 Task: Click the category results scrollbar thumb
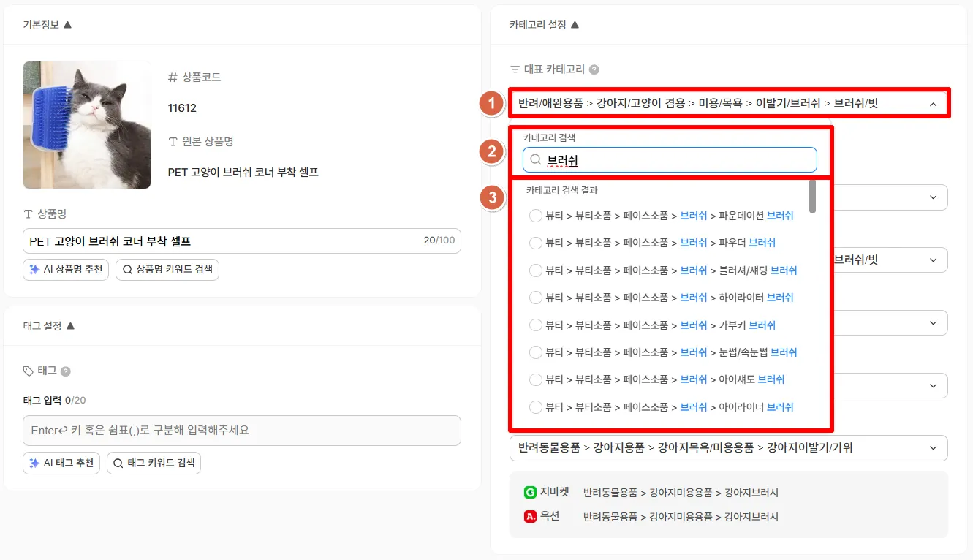point(813,196)
